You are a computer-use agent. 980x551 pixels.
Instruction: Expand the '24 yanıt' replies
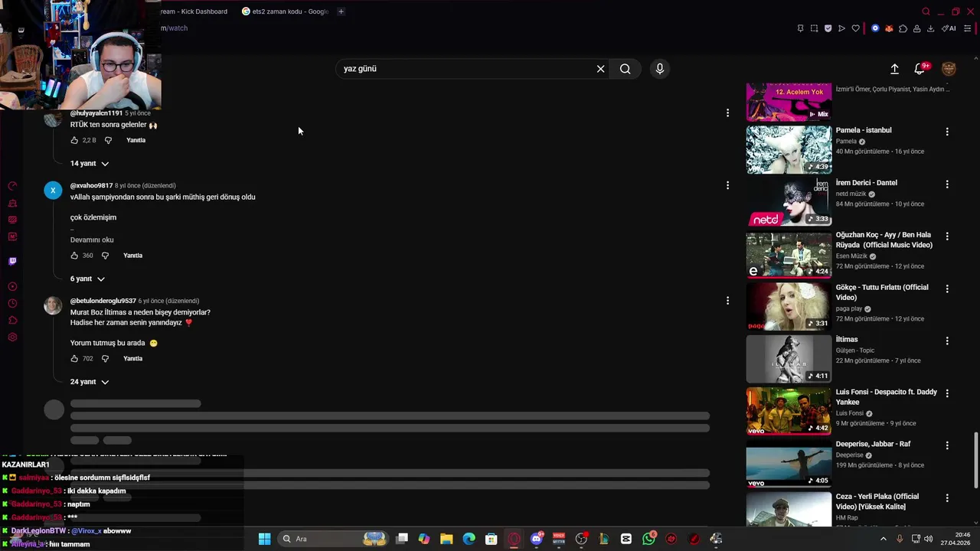click(x=90, y=382)
